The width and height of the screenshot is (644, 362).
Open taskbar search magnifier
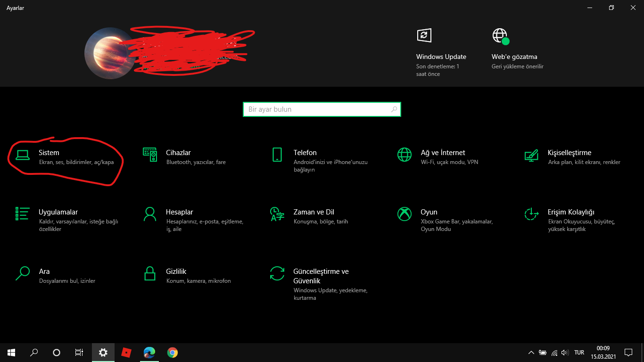click(34, 353)
